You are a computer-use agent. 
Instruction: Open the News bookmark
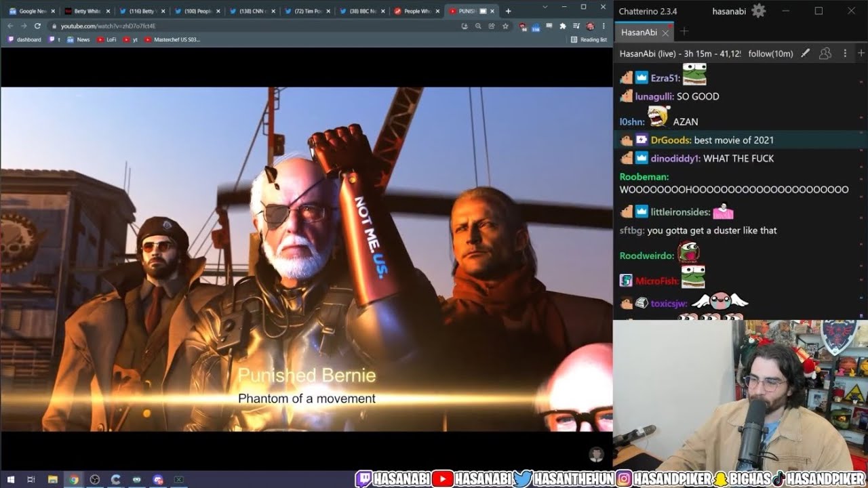pyautogui.click(x=79, y=39)
